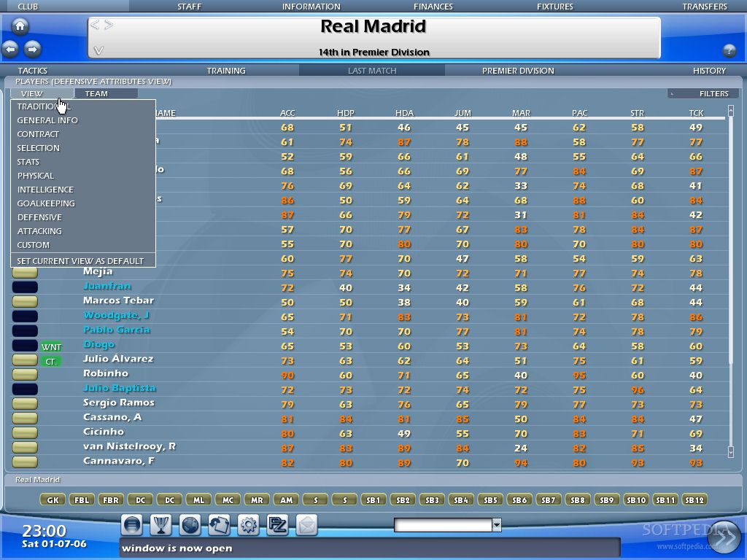Sort players by the HDA column
The height and width of the screenshot is (560, 747).
404,113
